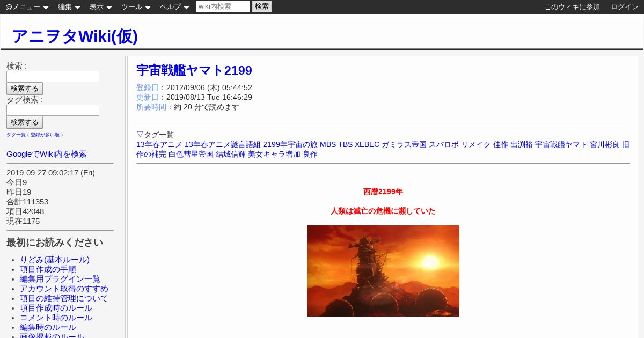
Task: Open 項目の維持管理について link
Action: [x=64, y=298]
